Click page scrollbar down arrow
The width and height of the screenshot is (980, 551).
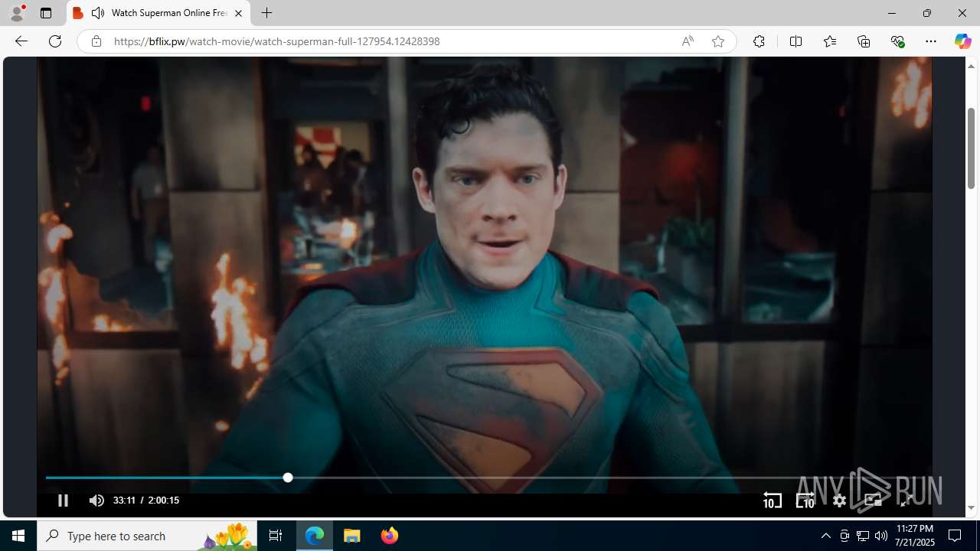[971, 508]
